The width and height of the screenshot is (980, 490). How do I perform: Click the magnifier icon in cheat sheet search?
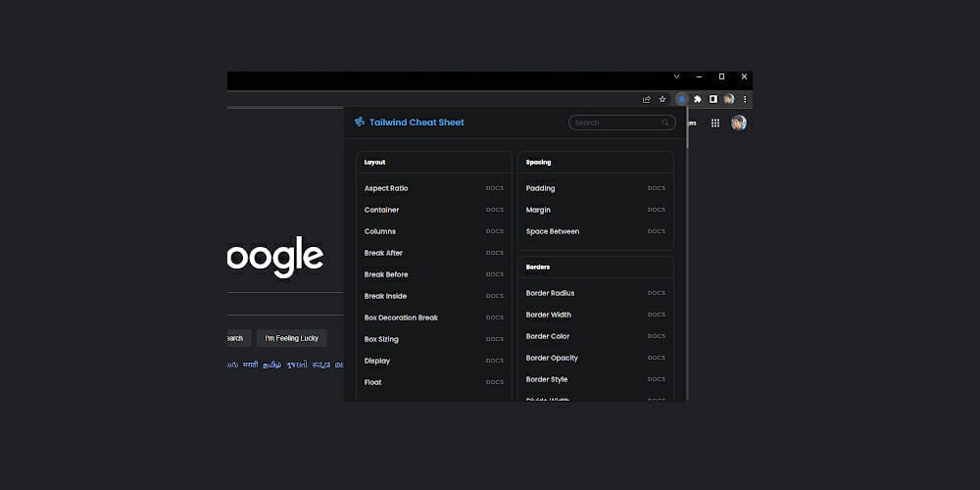point(665,122)
